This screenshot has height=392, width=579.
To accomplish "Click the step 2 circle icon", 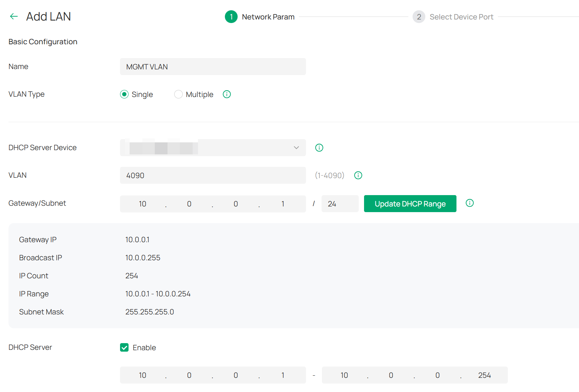I will [419, 17].
